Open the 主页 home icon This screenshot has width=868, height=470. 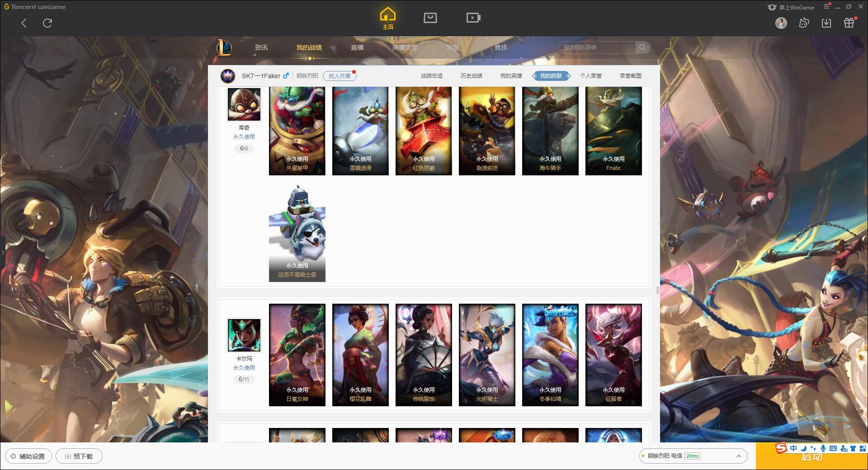(x=388, y=19)
